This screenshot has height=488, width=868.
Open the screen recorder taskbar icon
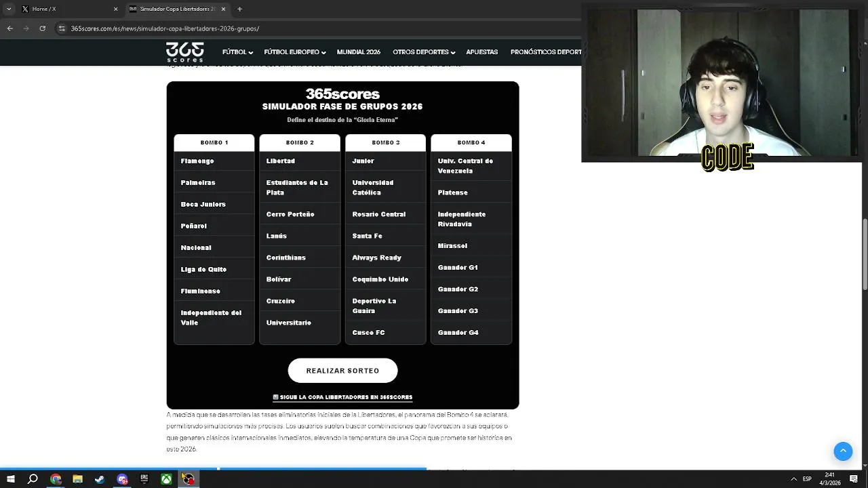coord(188,479)
